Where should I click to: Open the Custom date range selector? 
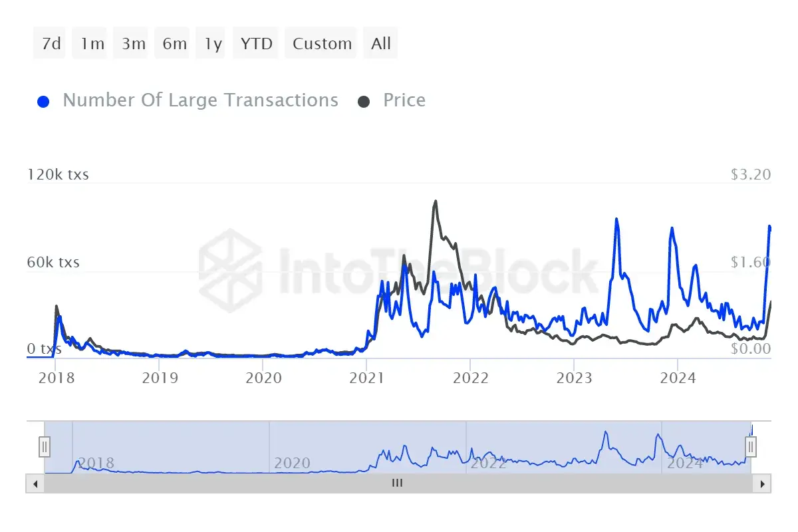pos(321,43)
